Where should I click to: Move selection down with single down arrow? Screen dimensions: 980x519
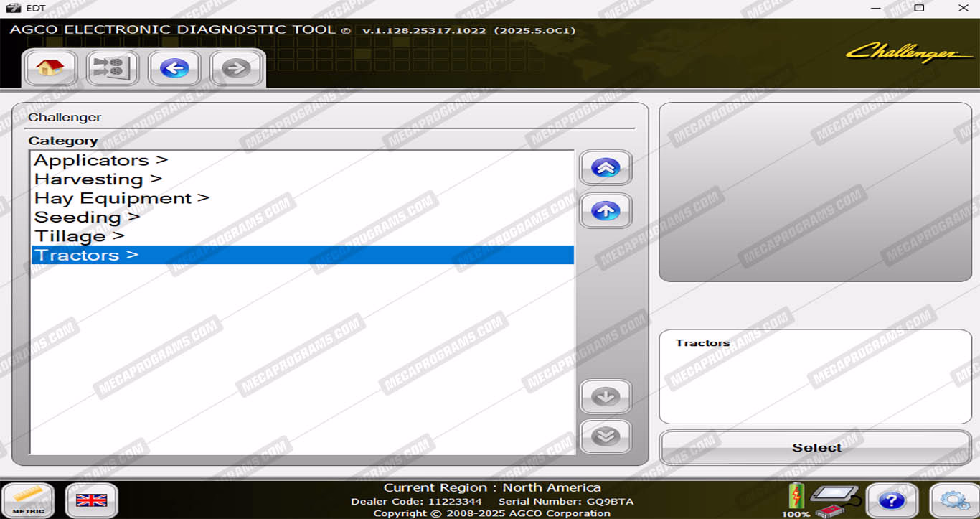point(606,397)
